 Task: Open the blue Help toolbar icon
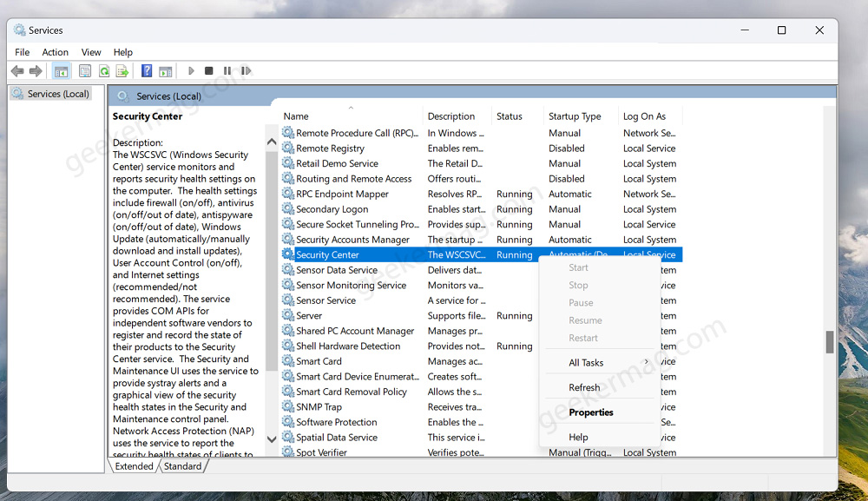(x=147, y=71)
